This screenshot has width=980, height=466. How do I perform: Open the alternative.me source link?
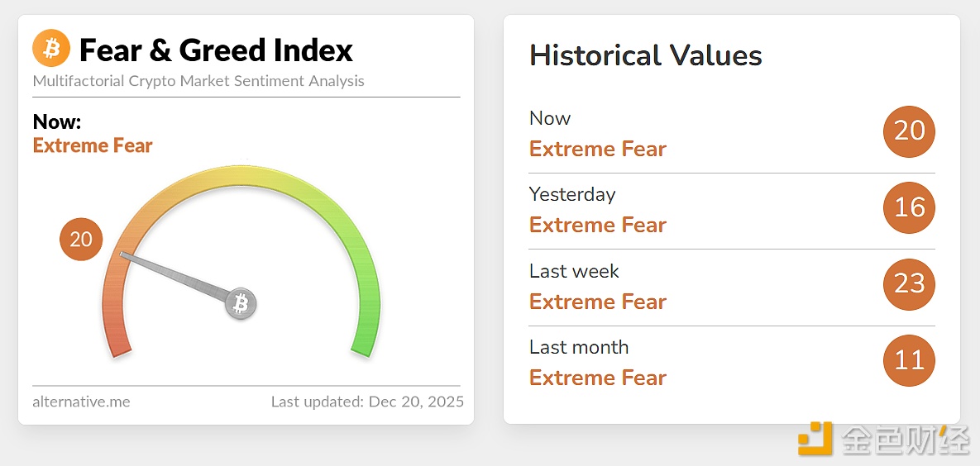click(81, 402)
